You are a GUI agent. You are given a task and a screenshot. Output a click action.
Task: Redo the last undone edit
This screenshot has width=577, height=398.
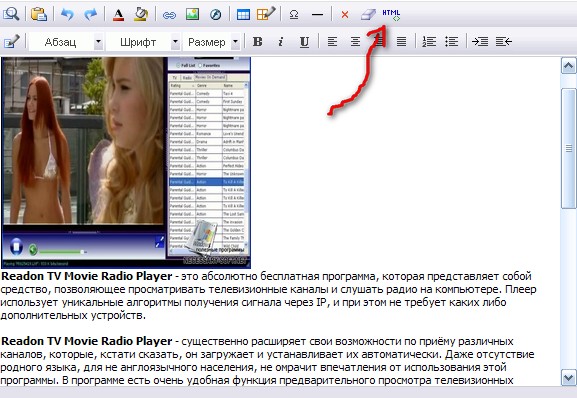91,14
